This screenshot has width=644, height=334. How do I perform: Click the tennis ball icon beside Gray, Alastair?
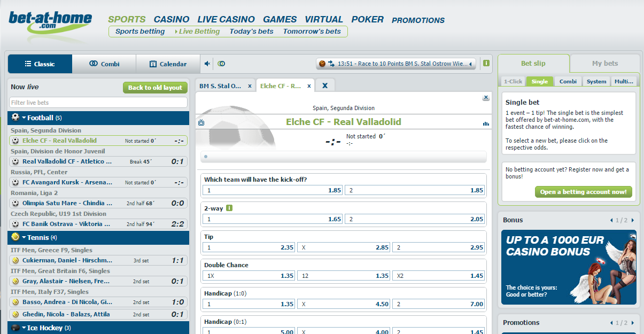click(x=15, y=281)
